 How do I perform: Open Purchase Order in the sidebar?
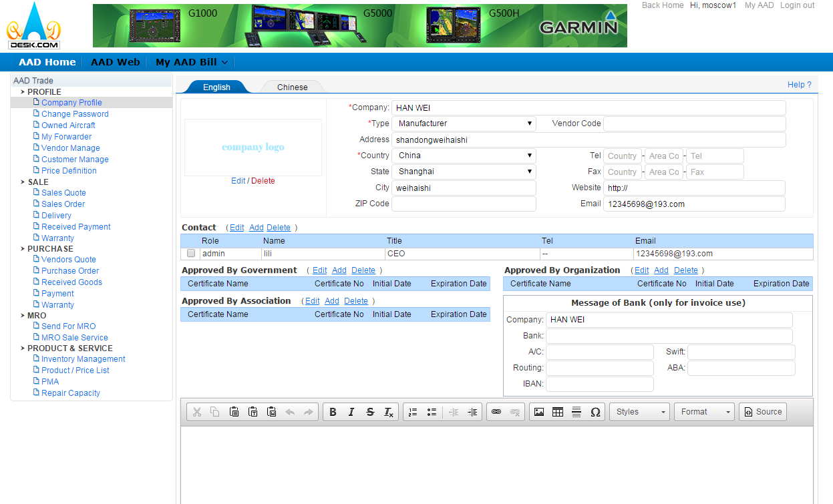pyautogui.click(x=70, y=271)
